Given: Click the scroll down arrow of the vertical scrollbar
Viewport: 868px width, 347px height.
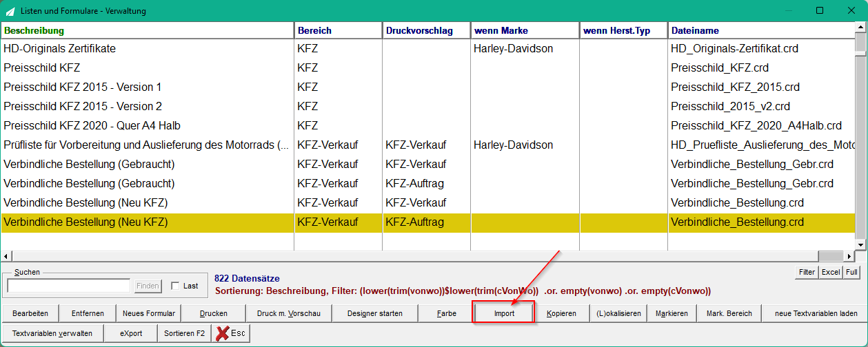Looking at the screenshot, I should point(860,244).
